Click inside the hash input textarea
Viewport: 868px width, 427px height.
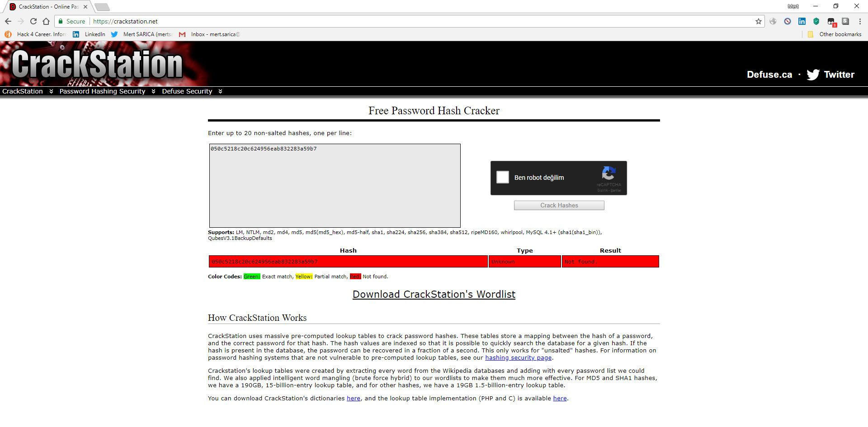point(335,186)
